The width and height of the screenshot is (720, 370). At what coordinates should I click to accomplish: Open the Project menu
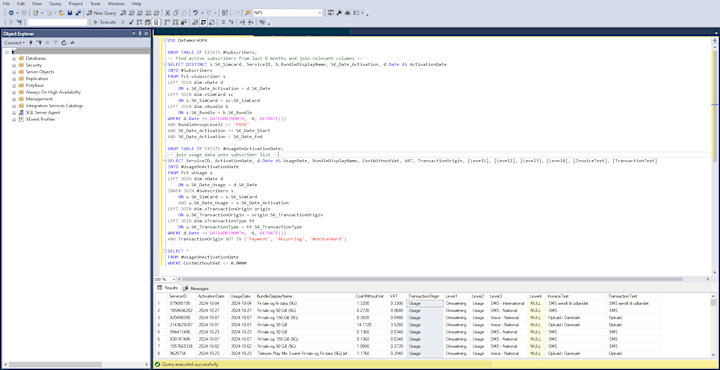click(75, 3)
